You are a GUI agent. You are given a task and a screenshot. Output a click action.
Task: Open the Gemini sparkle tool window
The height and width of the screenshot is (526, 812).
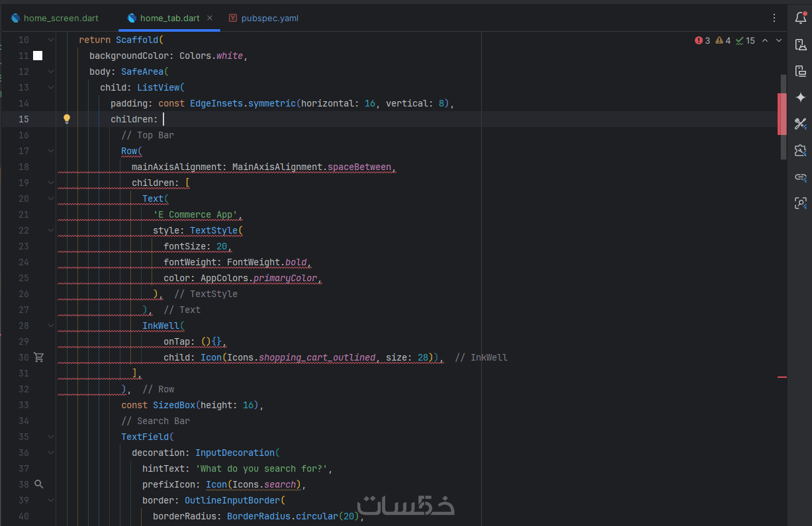tap(801, 97)
